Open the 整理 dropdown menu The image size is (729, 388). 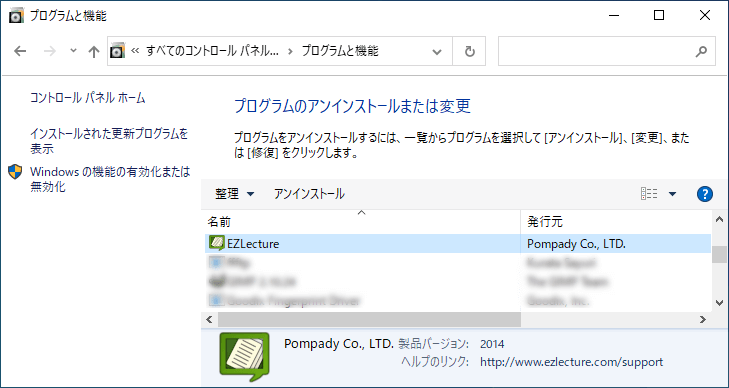pos(234,194)
